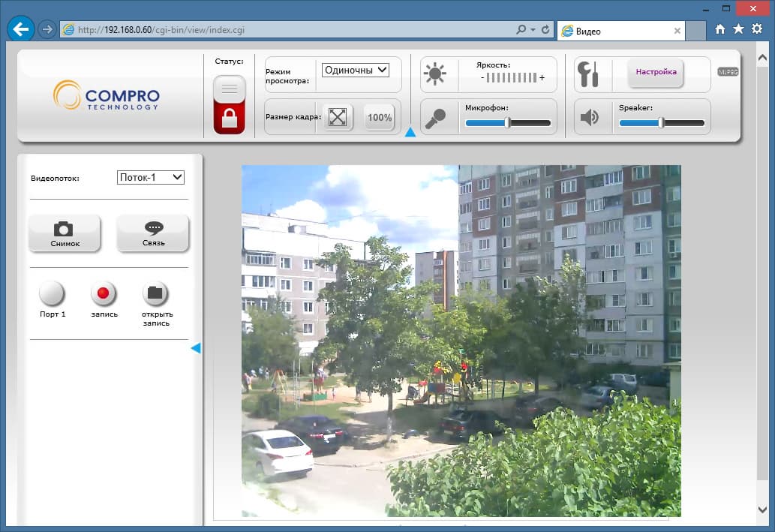Viewport: 775px width, 532px height.
Task: Set frame size to 100%
Action: [x=380, y=117]
